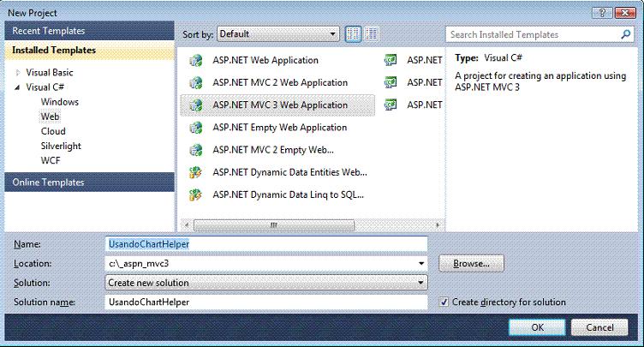The image size is (644, 347).
Task: Click the Solution name input field
Action: point(266,302)
